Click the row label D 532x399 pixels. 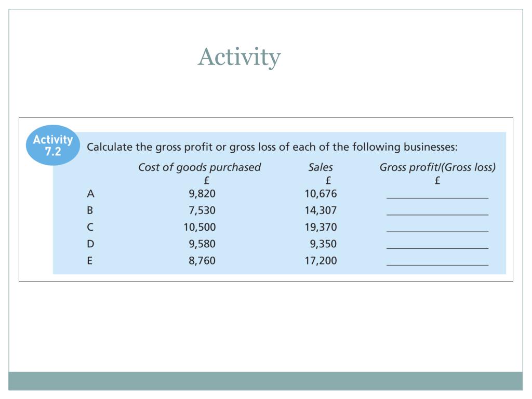(90, 244)
